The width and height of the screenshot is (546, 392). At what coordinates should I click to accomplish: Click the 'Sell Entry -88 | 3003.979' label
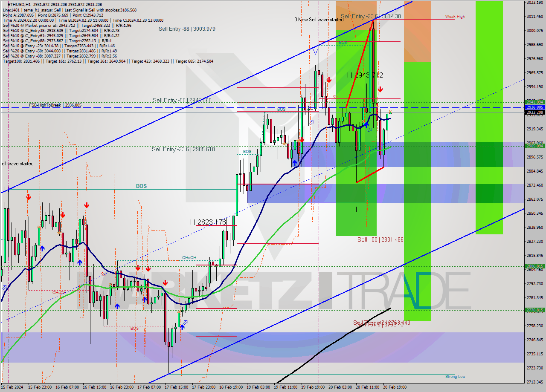[x=187, y=29]
